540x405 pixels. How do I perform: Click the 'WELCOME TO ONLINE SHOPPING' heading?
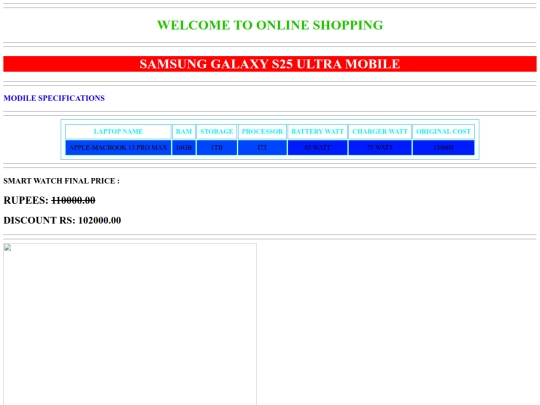point(270,25)
